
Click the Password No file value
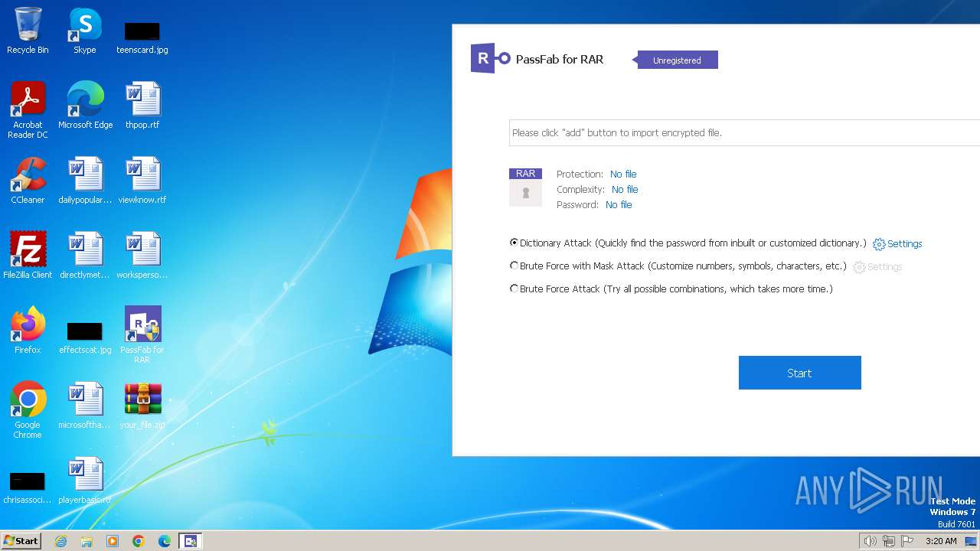(x=619, y=204)
